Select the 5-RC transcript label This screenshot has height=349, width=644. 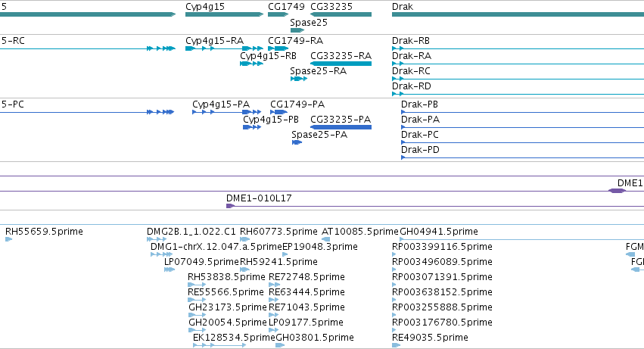click(13, 41)
